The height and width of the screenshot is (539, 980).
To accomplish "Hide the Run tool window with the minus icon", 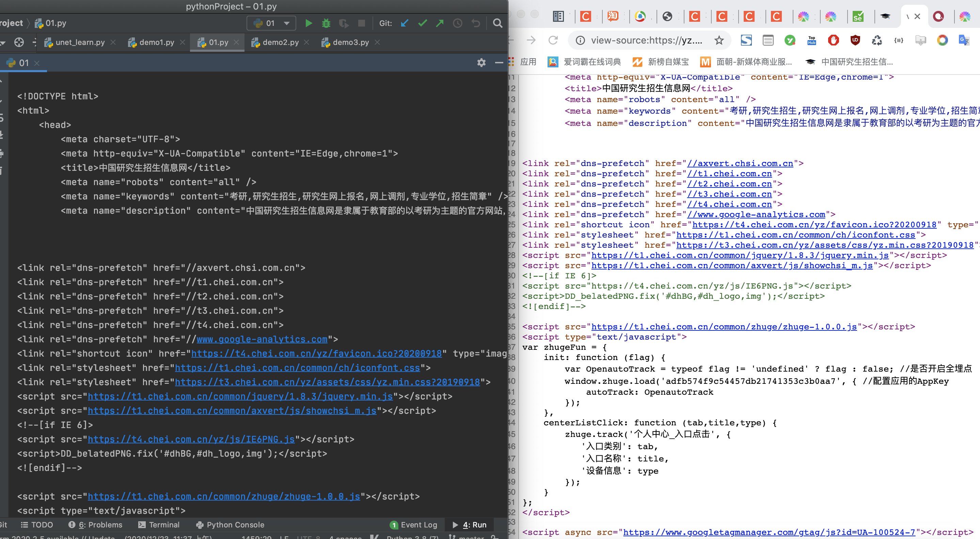I will (x=499, y=63).
